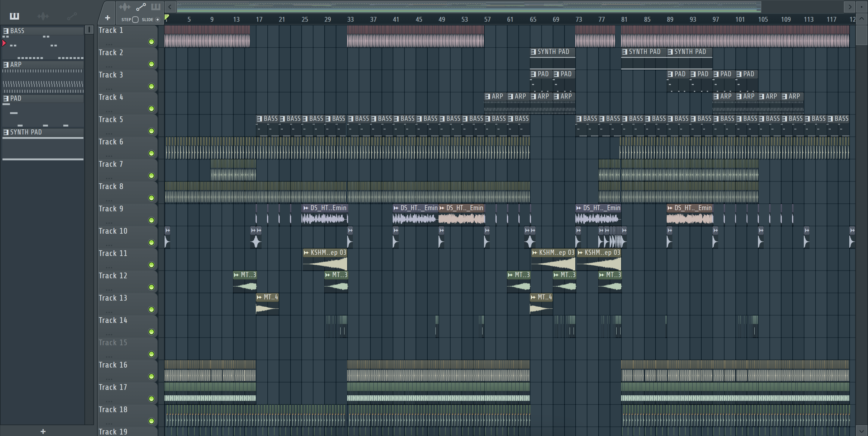Select the last KSHM..ep 03 clip on Track 11
This screenshot has width=868, height=436.
[599, 259]
